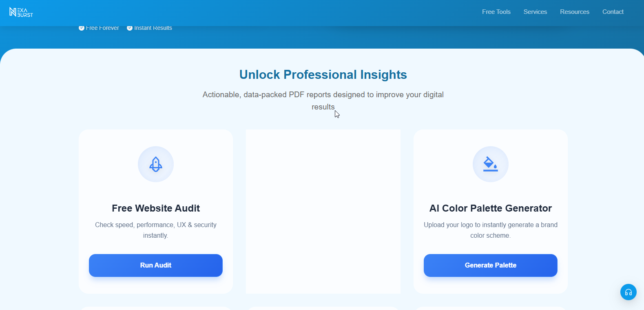Click the blank middle tool card
The height and width of the screenshot is (310, 644).
[x=323, y=212]
